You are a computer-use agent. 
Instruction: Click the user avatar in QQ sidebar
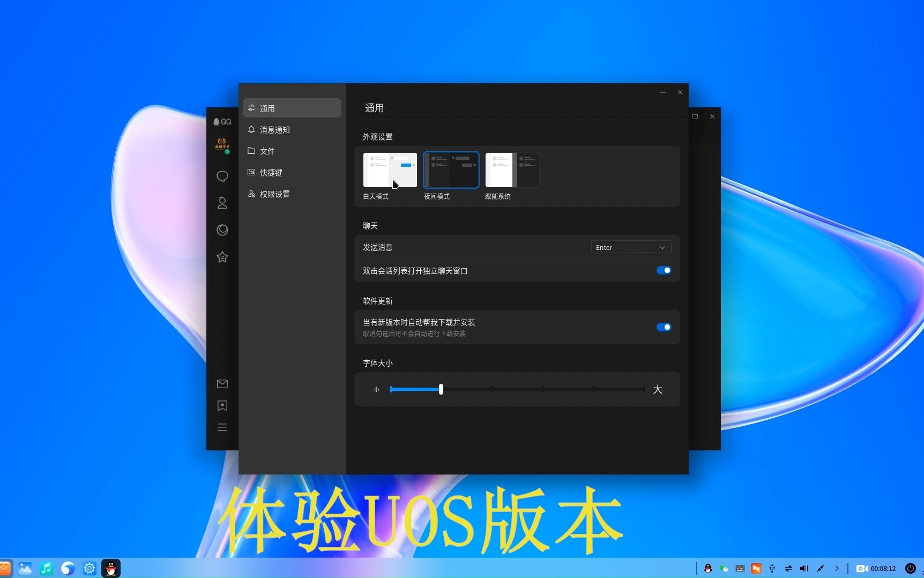(222, 145)
